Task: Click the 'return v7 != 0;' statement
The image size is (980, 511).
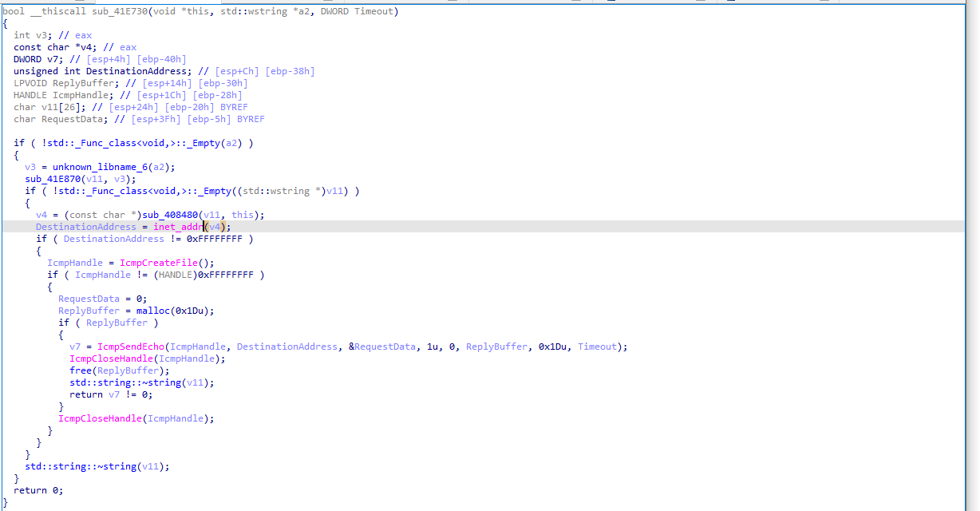Action: [111, 394]
